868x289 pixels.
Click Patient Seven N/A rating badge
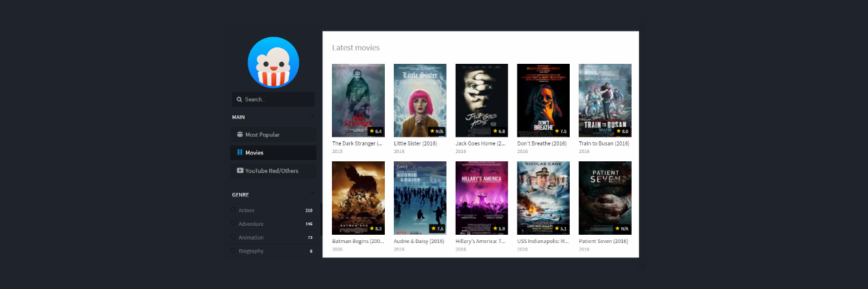pyautogui.click(x=622, y=229)
